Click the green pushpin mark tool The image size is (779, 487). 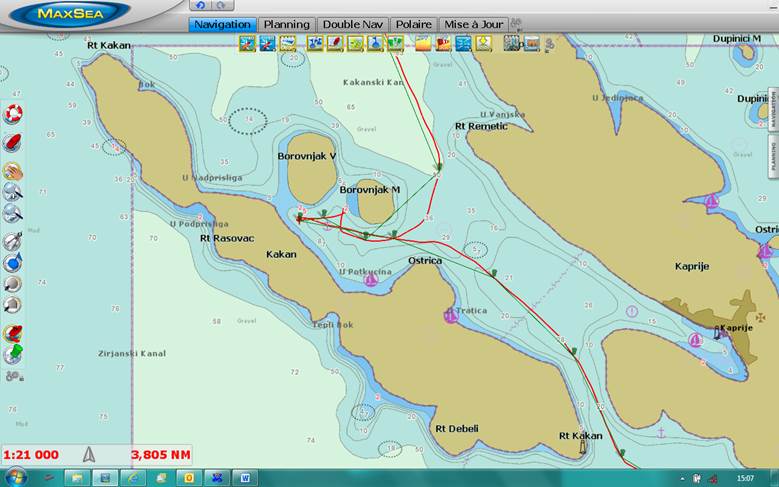coord(13,353)
